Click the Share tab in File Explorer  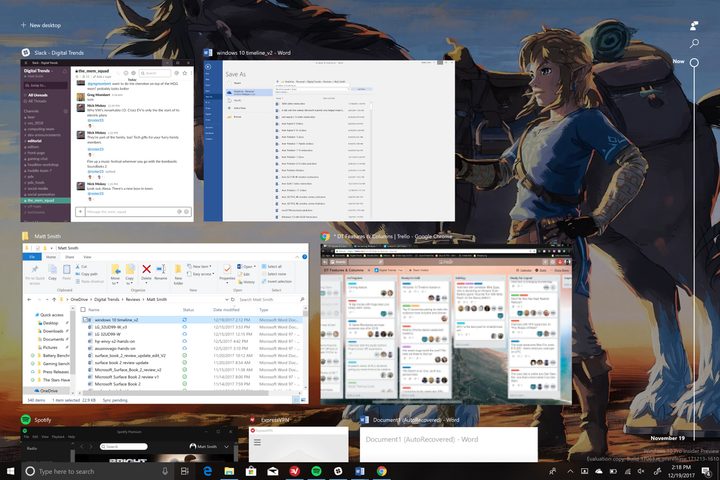tap(69, 257)
